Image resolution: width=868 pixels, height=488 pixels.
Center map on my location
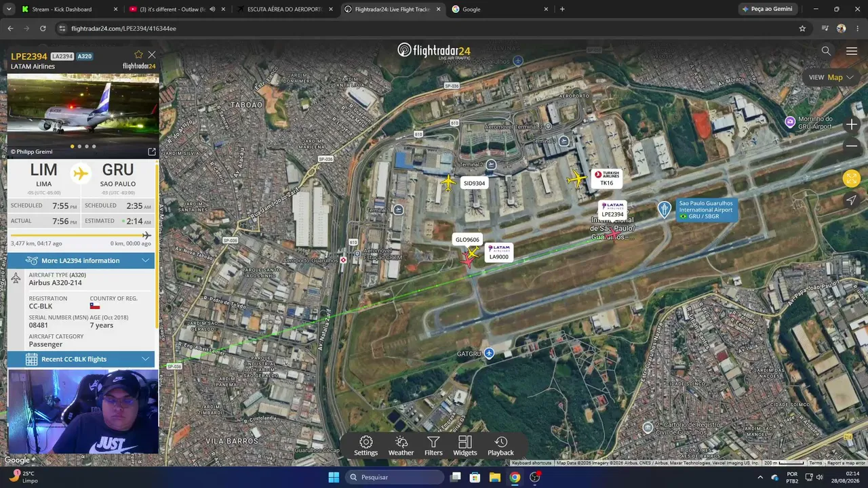point(852,200)
